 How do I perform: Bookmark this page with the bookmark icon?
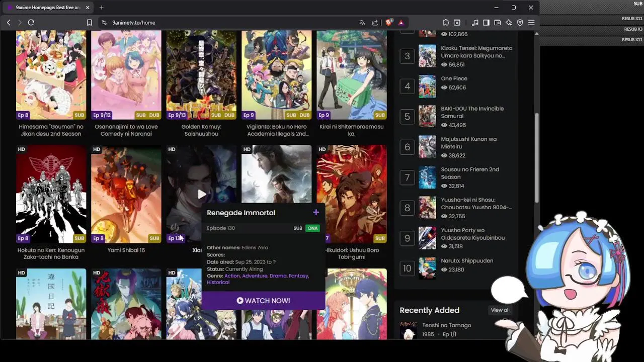[x=89, y=23]
